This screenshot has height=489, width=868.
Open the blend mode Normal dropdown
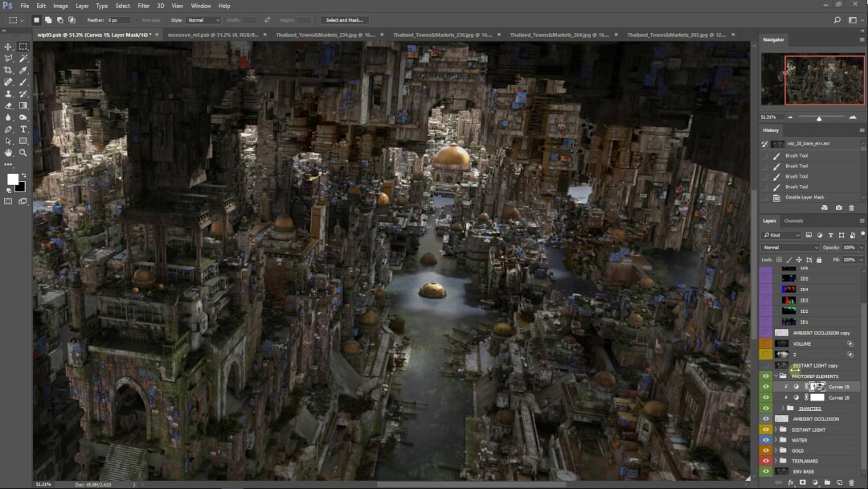tap(789, 248)
